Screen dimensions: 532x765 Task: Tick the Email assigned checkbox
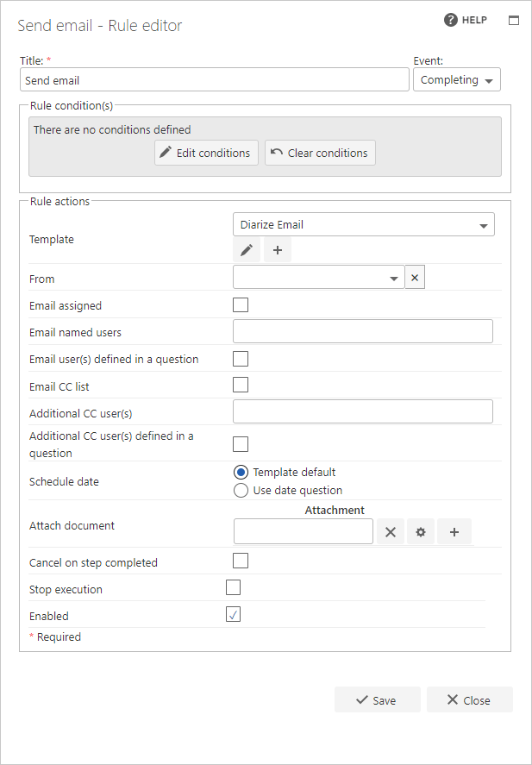[241, 305]
